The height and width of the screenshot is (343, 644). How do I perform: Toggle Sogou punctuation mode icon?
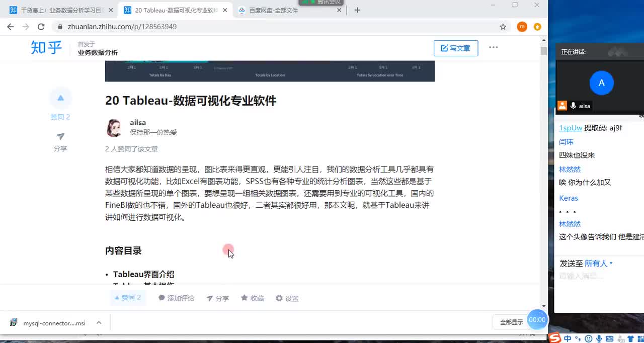click(578, 339)
